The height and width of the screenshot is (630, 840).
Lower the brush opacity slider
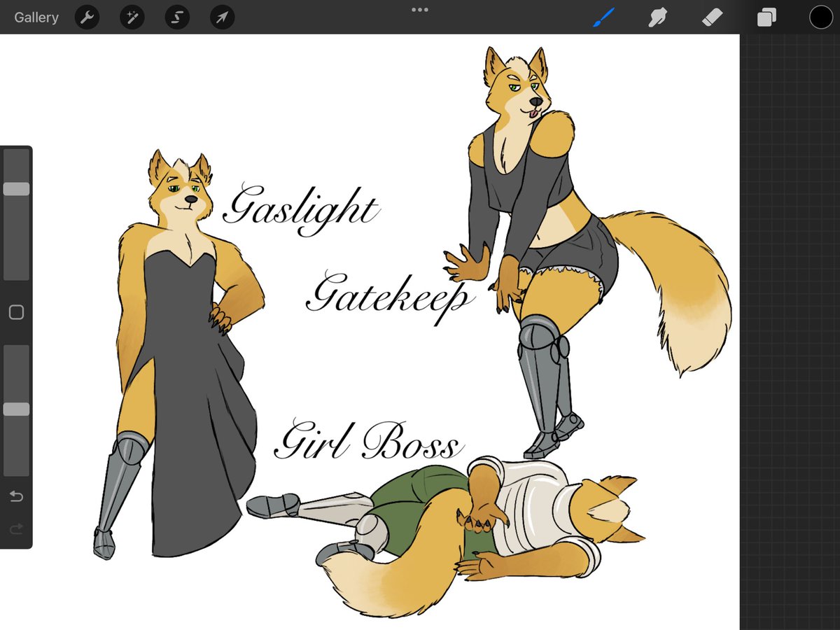(x=16, y=408)
